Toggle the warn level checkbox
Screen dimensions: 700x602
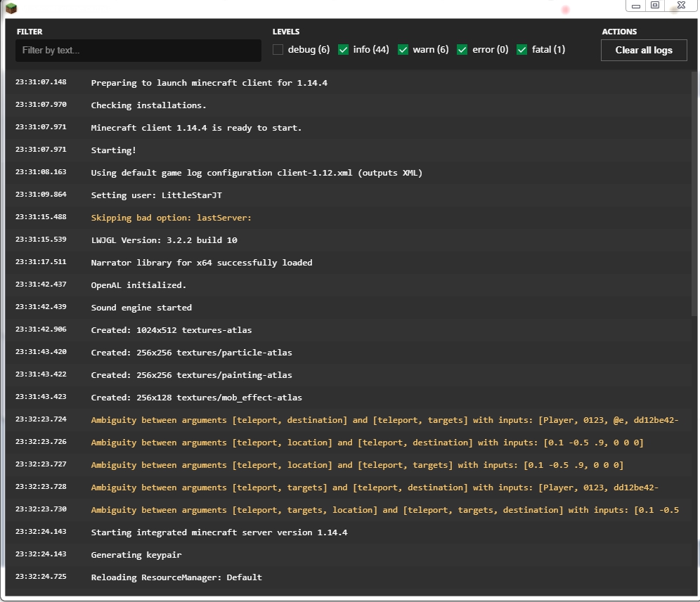coord(403,49)
